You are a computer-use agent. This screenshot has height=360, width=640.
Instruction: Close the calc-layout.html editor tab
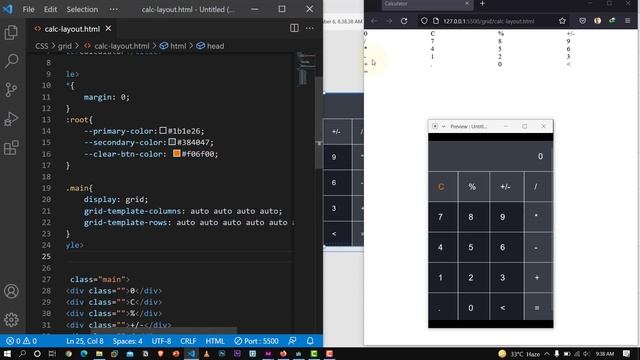coord(108,29)
